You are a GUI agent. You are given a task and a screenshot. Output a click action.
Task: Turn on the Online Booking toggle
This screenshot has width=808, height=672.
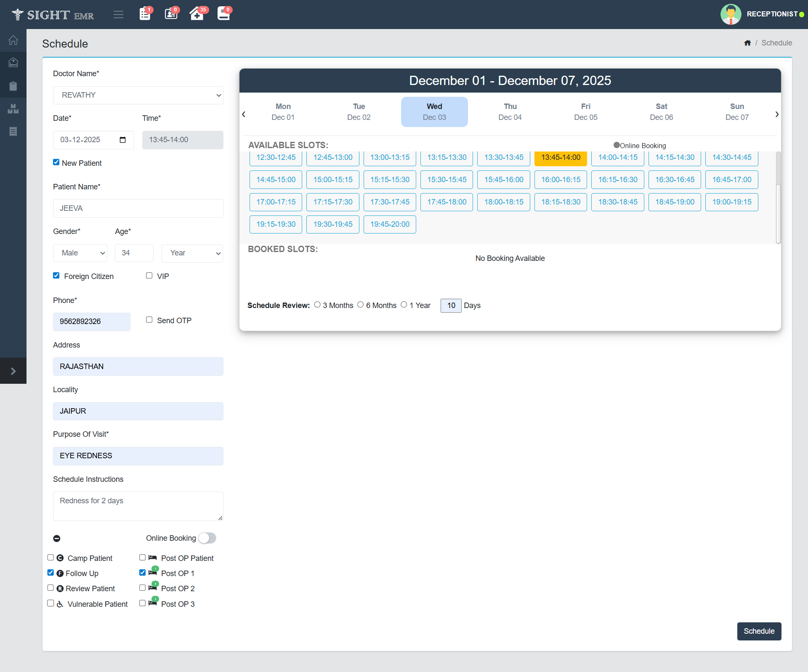tap(207, 538)
